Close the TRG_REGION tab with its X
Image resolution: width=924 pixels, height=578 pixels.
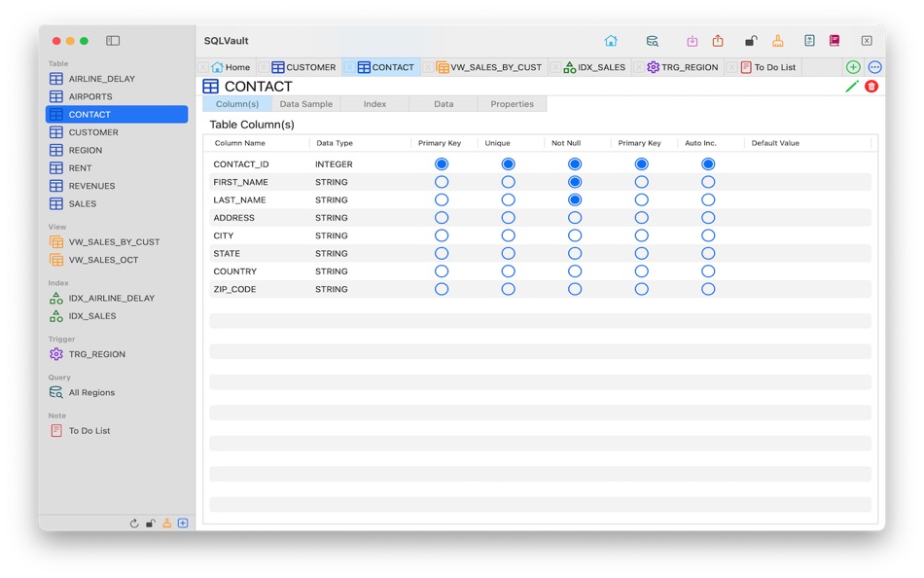pos(639,67)
